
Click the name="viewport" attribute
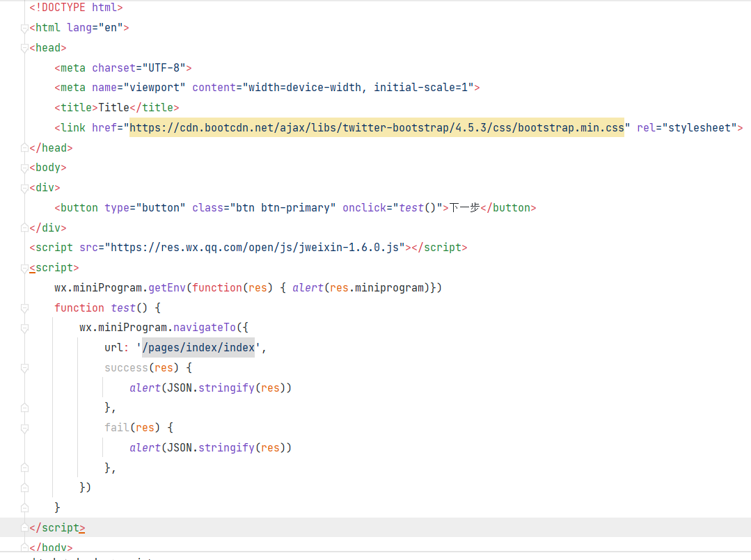(139, 88)
